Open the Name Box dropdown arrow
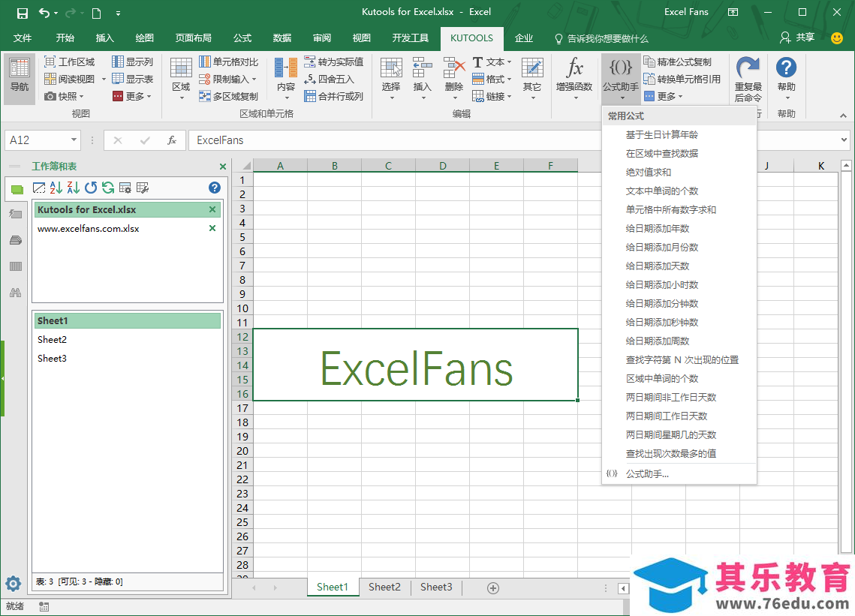 74,140
